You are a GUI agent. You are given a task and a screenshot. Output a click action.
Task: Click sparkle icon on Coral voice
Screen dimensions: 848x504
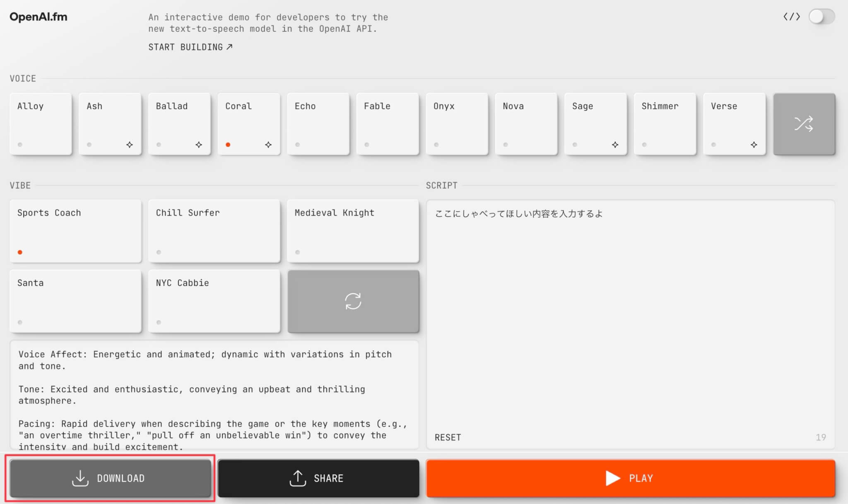pyautogui.click(x=268, y=144)
